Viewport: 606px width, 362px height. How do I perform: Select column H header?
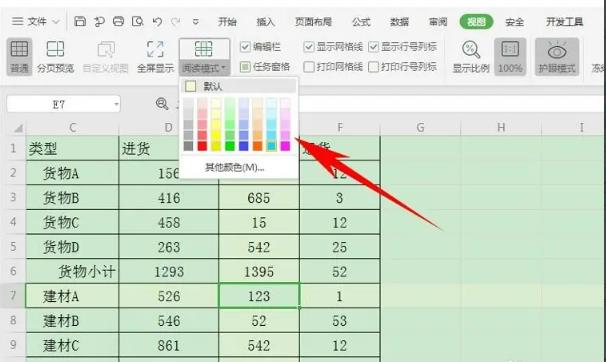(x=501, y=127)
